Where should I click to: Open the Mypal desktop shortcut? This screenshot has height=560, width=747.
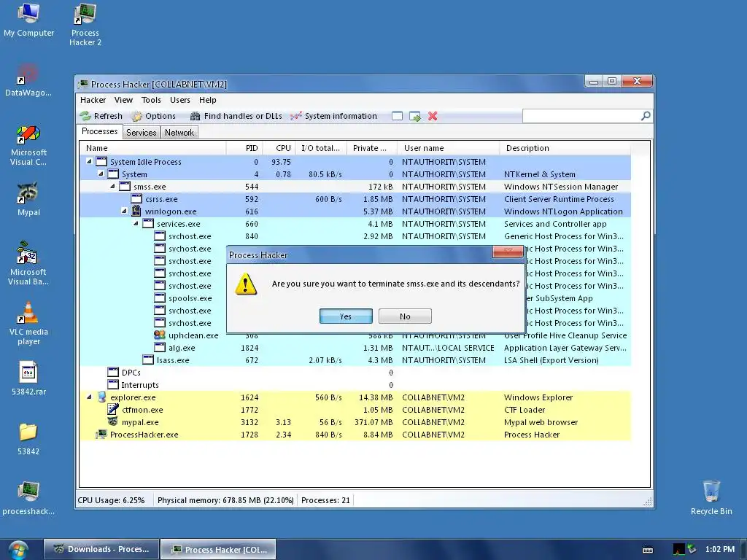[x=28, y=199]
